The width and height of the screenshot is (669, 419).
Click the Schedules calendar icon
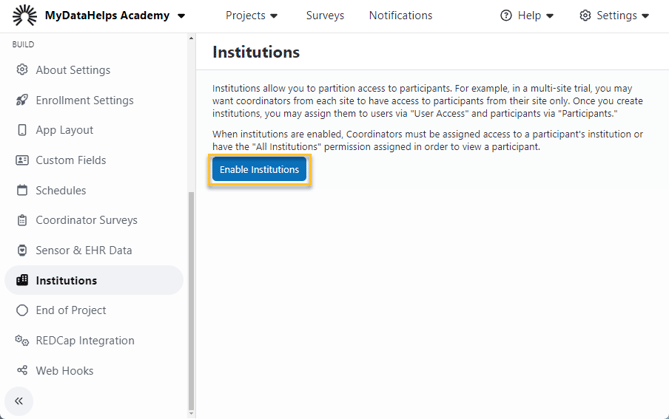(22, 190)
